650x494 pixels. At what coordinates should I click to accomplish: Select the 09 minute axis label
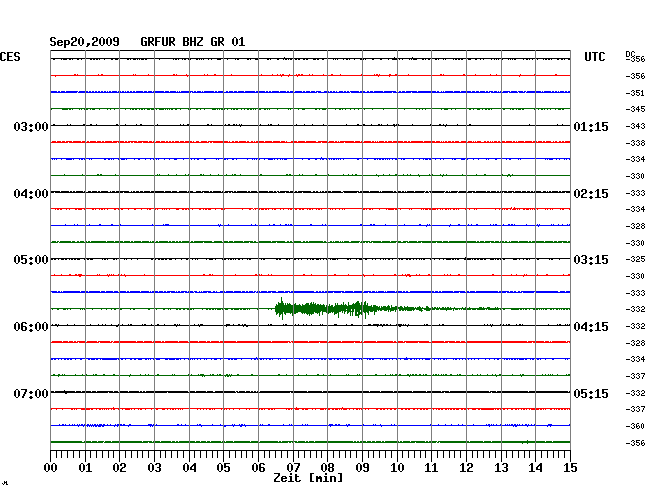click(x=362, y=468)
